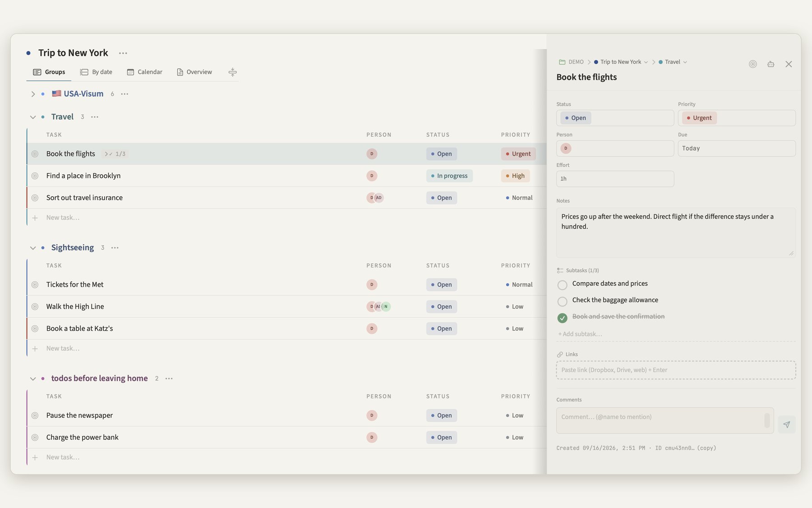Copy the task ID via (copy)

[x=706, y=448]
